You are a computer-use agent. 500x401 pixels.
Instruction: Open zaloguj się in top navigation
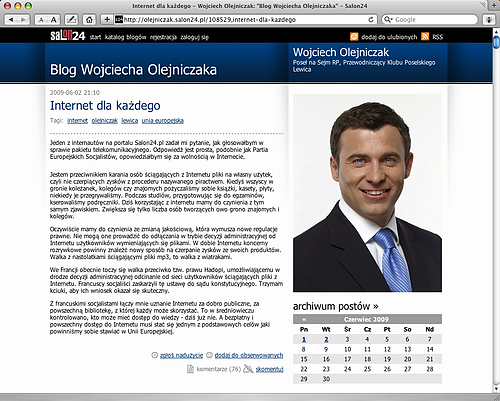click(194, 37)
